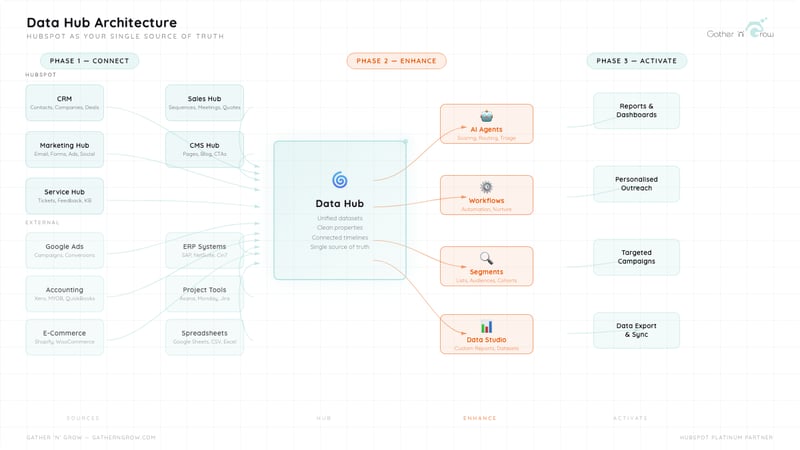Open the CRM source card
Screen dimensions: 800x450
pyautogui.click(x=64, y=103)
